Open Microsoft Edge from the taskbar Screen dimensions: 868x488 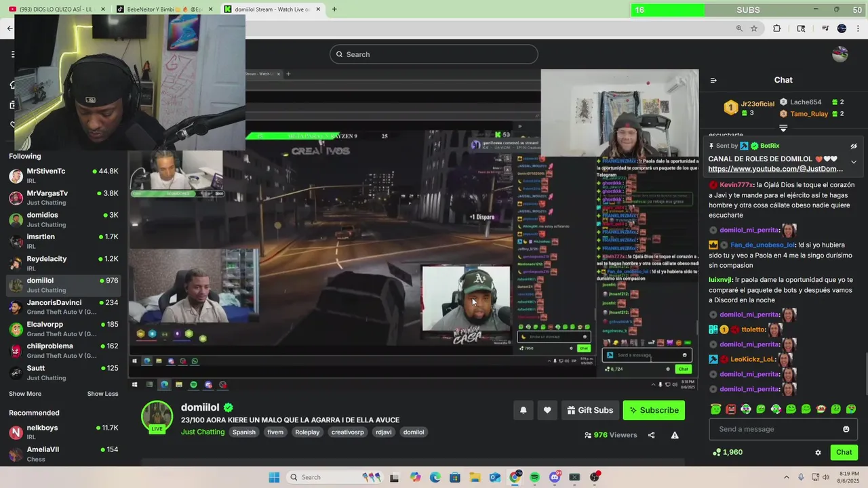(435, 477)
